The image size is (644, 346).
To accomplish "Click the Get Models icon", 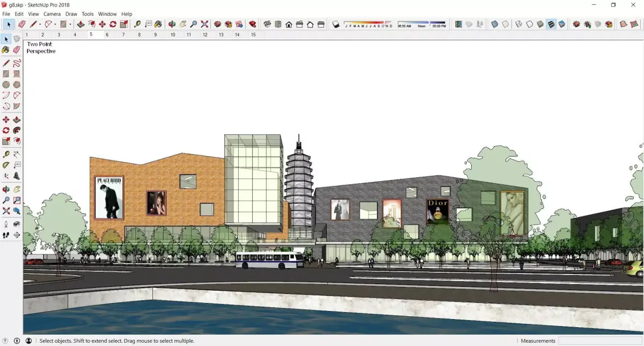I will (576, 24).
